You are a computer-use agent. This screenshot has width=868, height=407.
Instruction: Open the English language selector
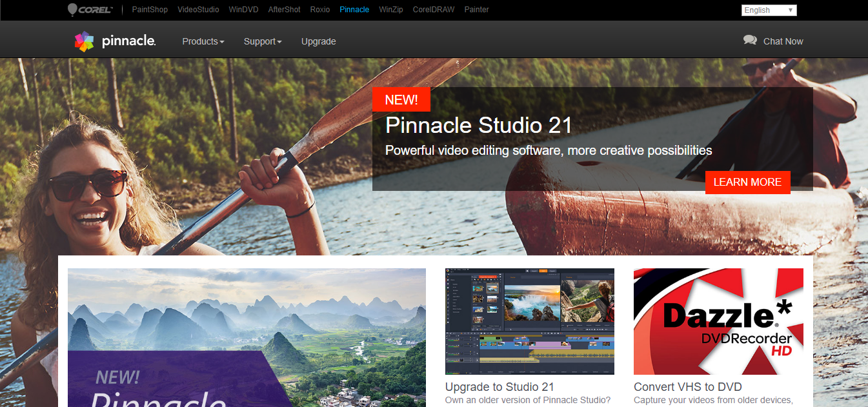[768, 10]
